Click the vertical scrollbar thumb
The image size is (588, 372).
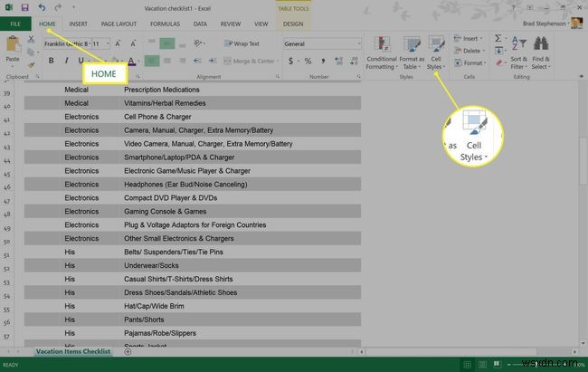coord(583,161)
